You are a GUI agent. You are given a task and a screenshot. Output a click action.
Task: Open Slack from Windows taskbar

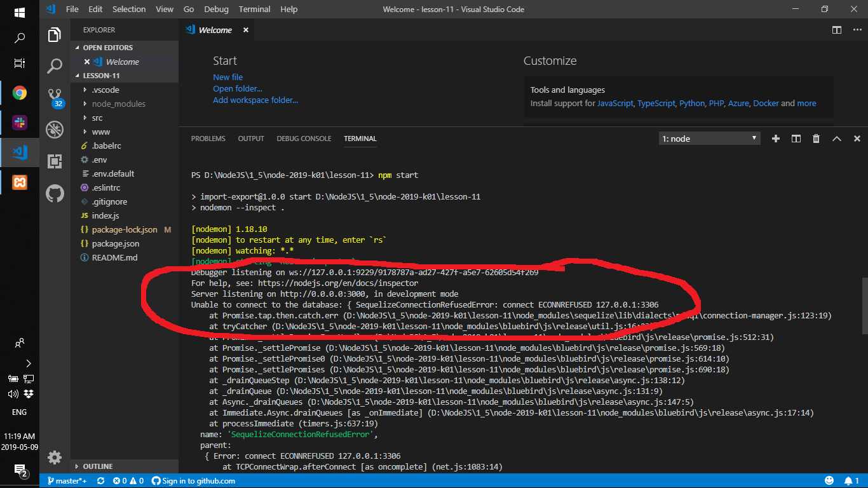click(20, 122)
